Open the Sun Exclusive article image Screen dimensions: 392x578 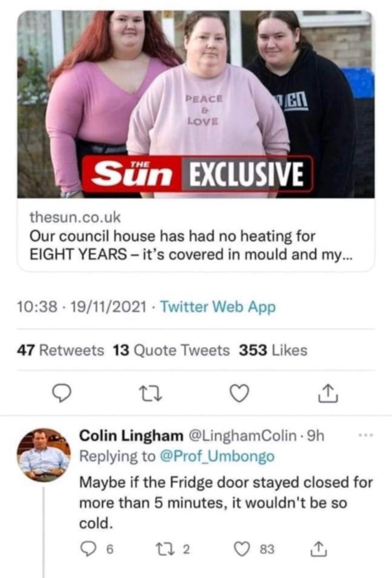pyautogui.click(x=196, y=104)
